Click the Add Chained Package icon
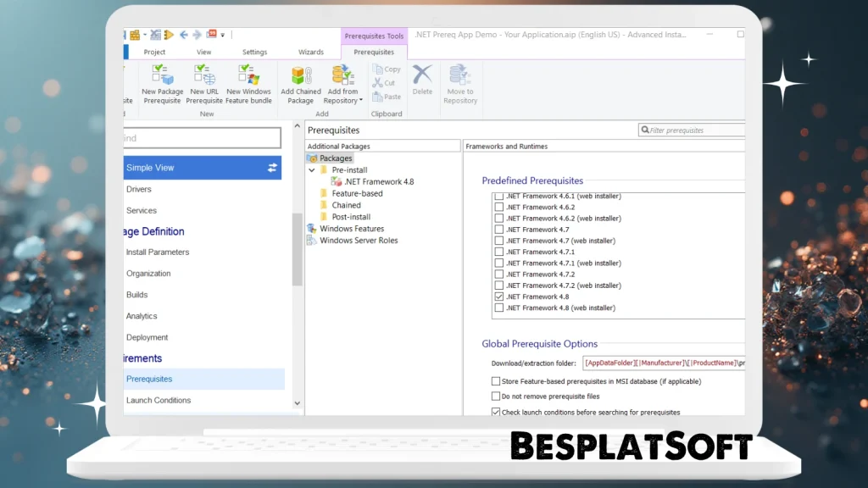 301,75
